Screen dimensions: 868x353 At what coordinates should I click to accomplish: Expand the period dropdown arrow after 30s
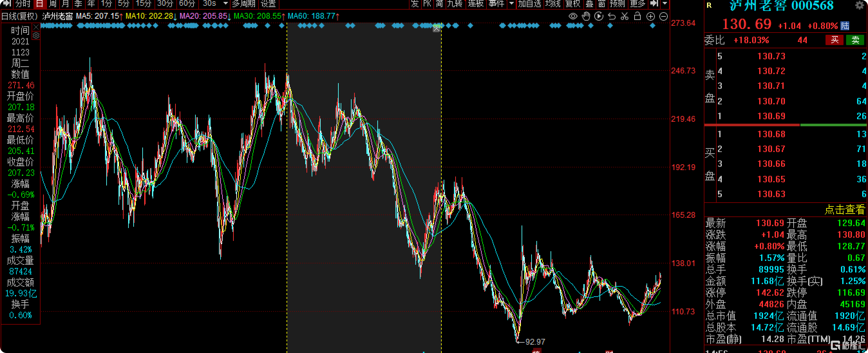(x=226, y=4)
